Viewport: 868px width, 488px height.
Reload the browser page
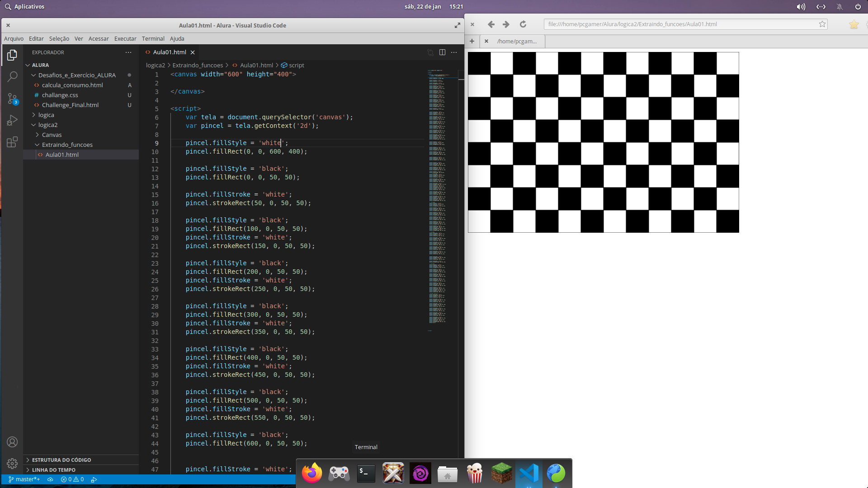tap(523, 24)
